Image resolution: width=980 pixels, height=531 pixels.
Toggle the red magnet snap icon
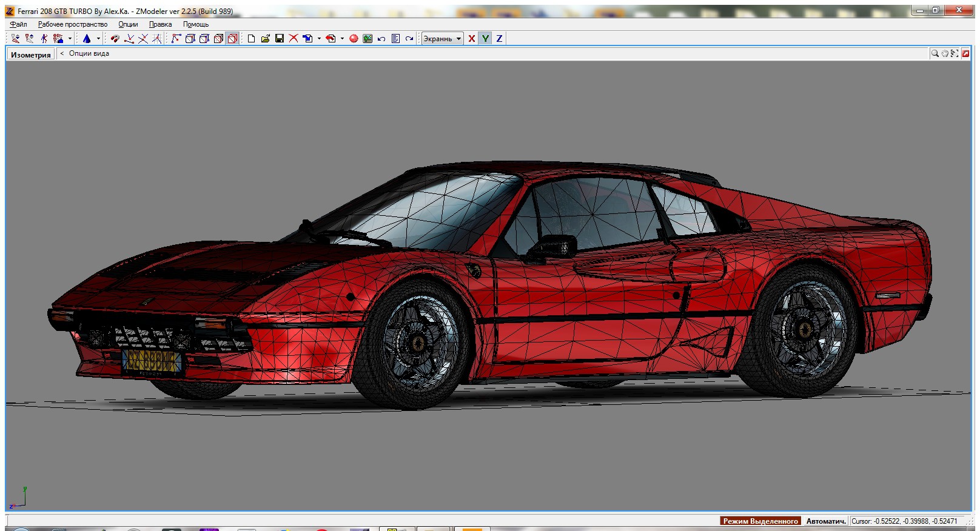click(115, 39)
